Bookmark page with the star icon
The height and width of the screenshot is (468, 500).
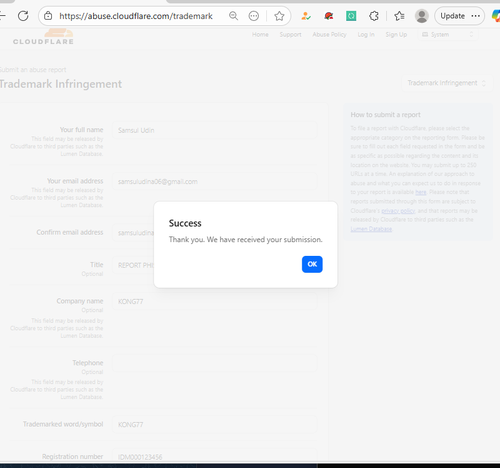[x=279, y=16]
